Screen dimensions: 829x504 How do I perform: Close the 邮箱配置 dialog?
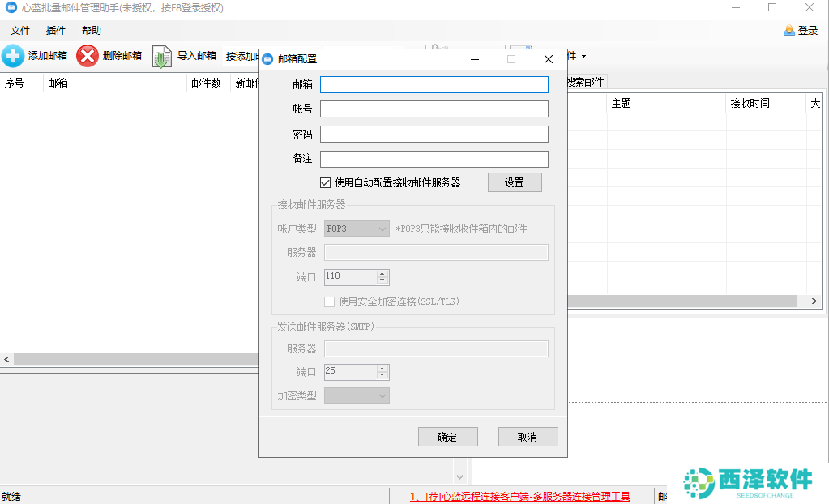tap(549, 59)
